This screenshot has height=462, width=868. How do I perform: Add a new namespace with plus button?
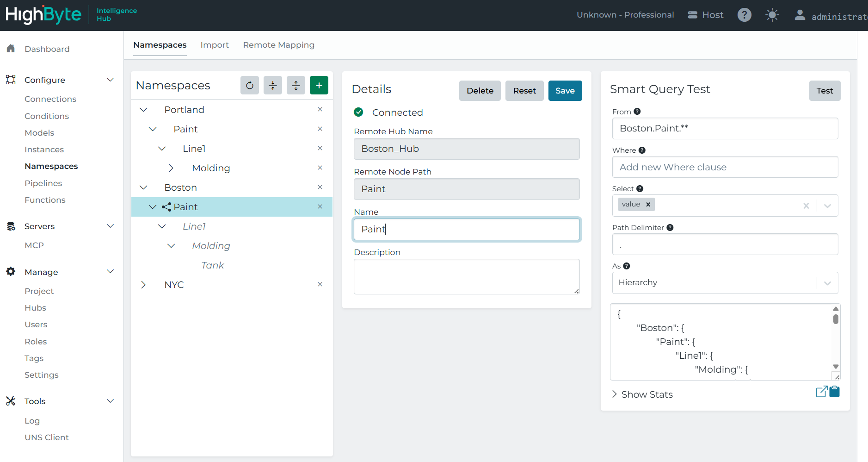point(319,85)
